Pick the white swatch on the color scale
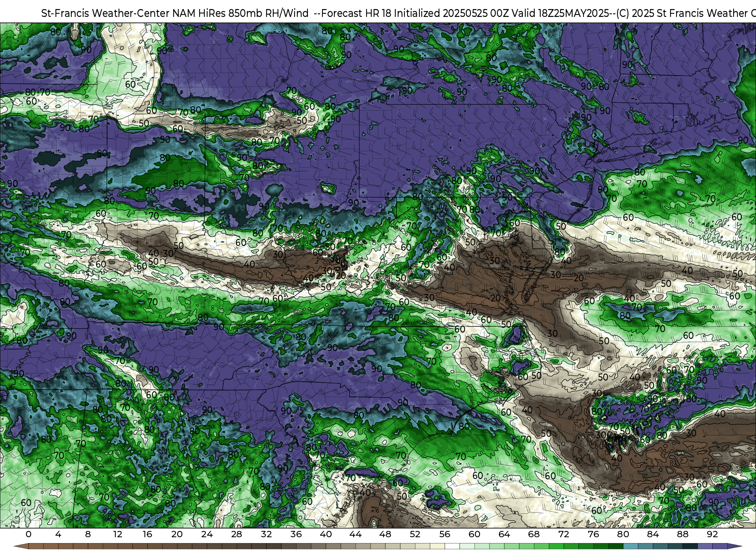 (452, 546)
